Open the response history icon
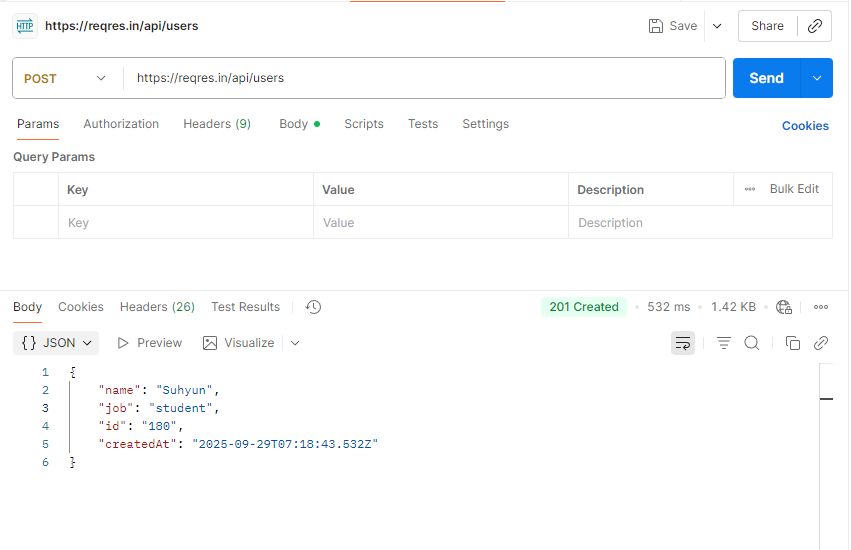The width and height of the screenshot is (851, 550). [313, 307]
